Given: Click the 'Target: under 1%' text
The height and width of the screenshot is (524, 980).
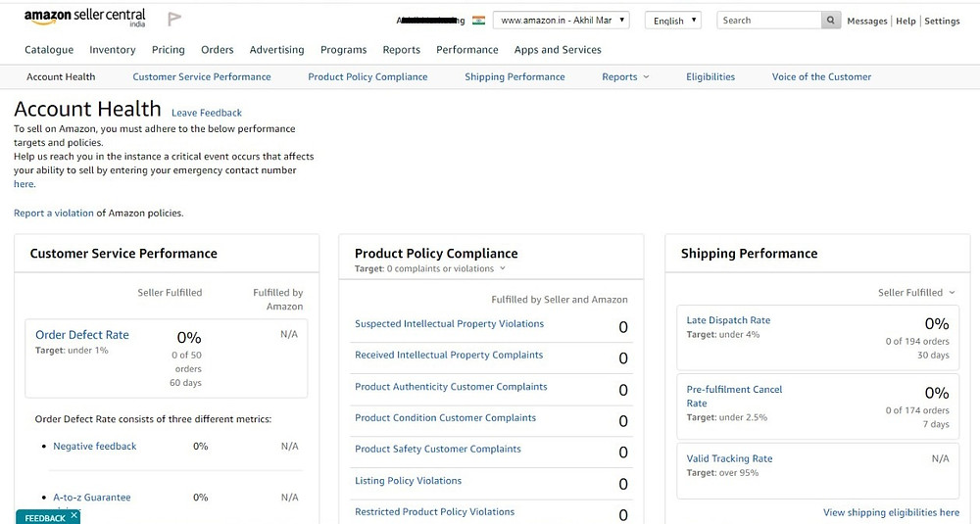Looking at the screenshot, I should (x=72, y=351).
